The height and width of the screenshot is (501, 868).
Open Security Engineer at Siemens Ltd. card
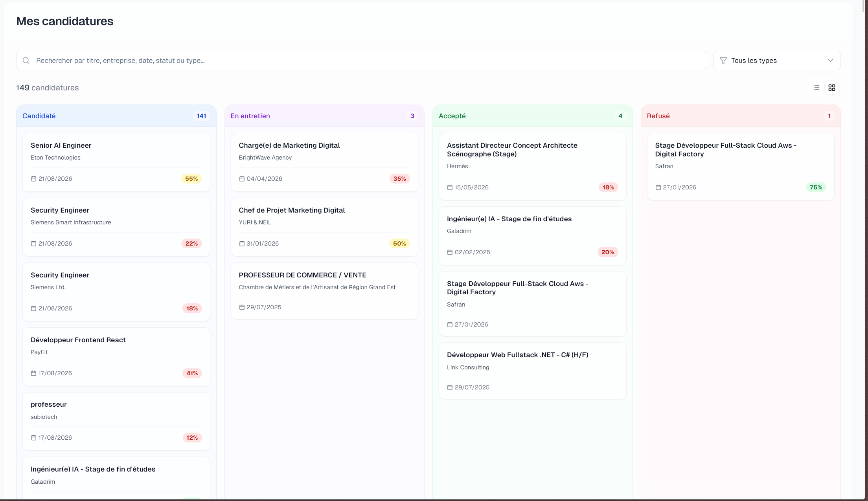[116, 292]
